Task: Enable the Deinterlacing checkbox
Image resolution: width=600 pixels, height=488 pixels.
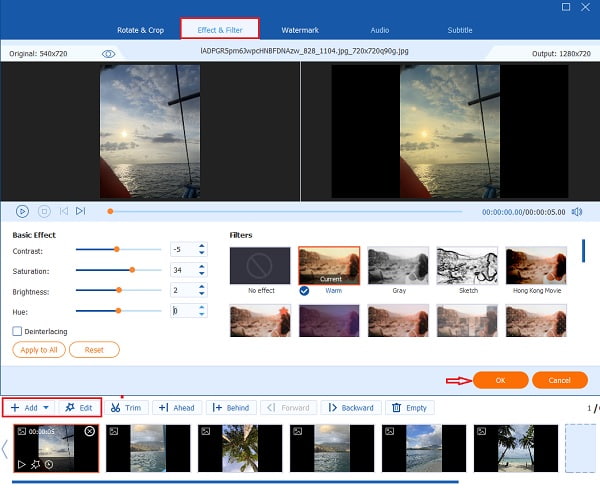Action: (x=17, y=331)
